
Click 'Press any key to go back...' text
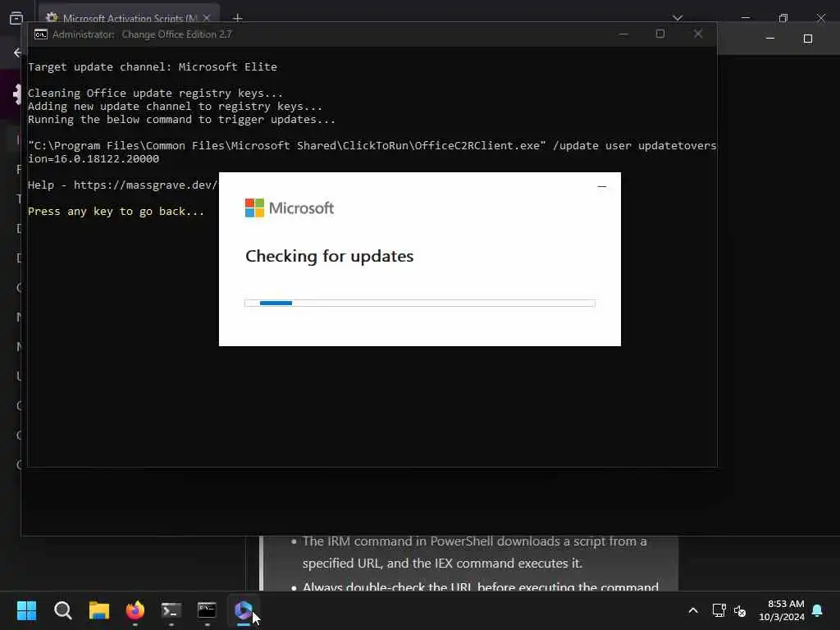click(x=116, y=212)
